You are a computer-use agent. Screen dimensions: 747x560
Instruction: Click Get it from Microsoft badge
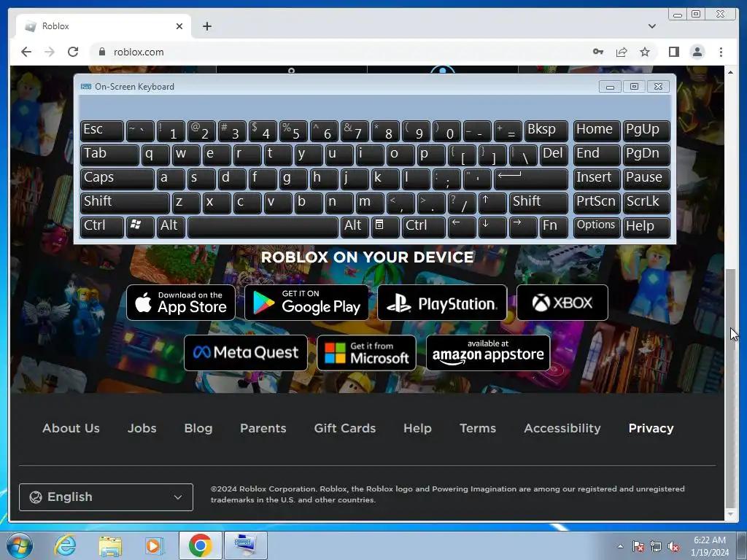(366, 353)
